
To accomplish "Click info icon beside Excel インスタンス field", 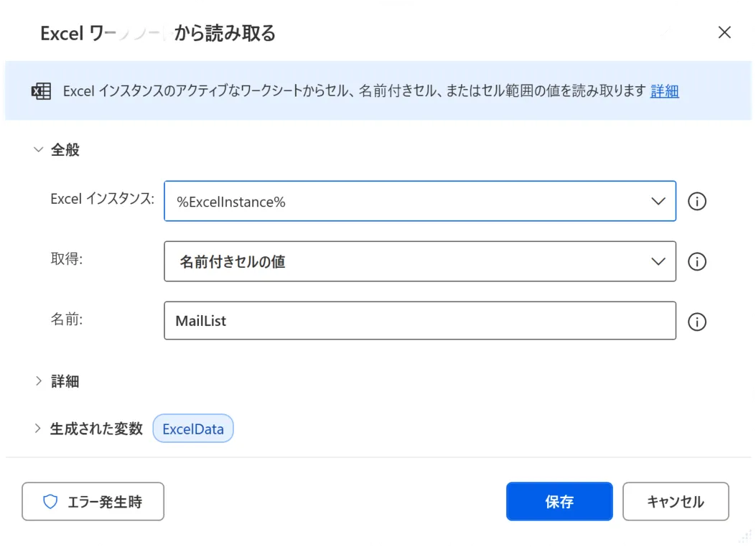I will (696, 202).
